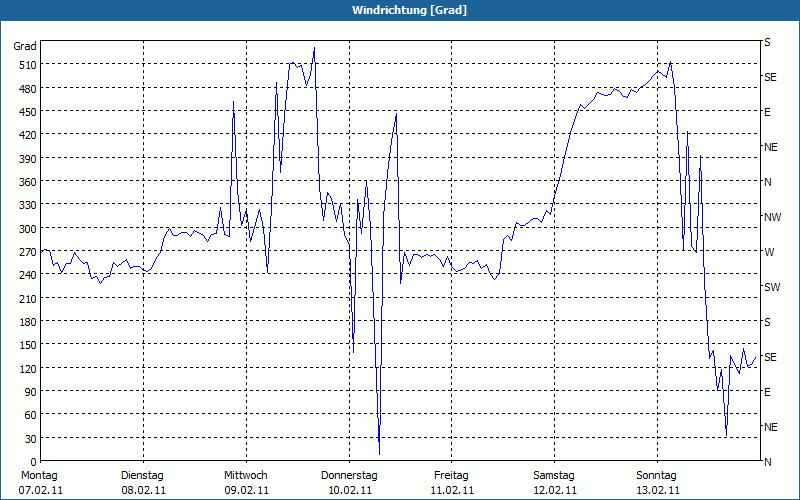Click the NW compass label

pos(772,217)
